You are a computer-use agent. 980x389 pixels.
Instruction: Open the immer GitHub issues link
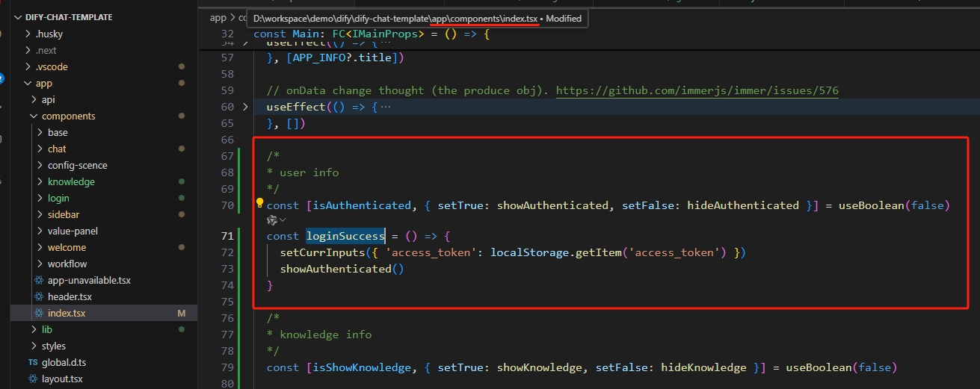tap(697, 91)
